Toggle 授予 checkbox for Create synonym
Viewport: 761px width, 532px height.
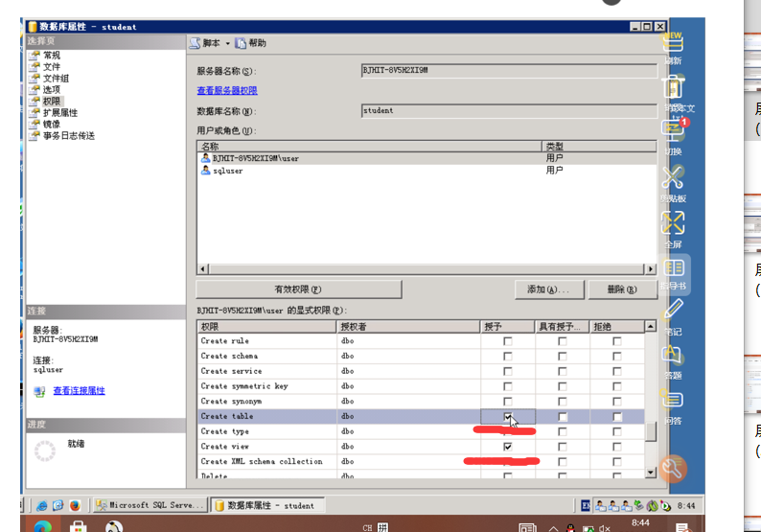(x=508, y=402)
